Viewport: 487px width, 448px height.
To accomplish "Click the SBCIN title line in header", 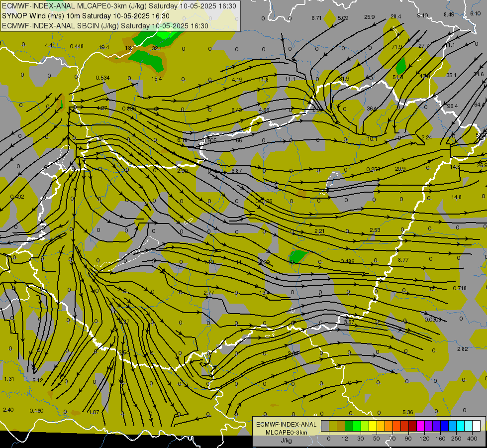I will (x=105, y=26).
